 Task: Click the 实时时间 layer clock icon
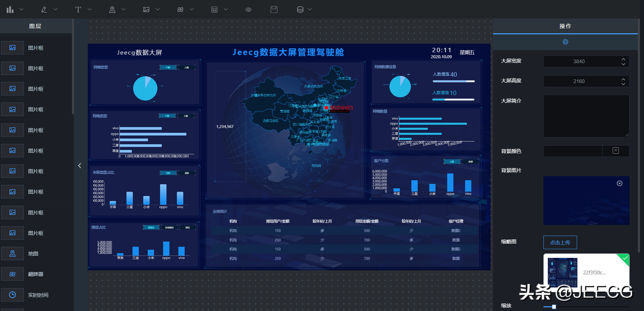pyautogui.click(x=12, y=295)
